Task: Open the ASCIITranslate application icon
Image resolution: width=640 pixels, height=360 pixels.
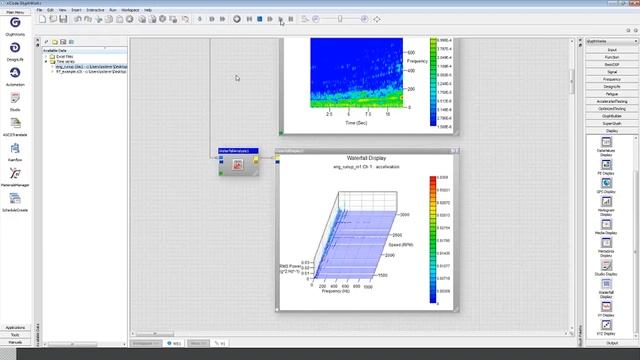Action: 15,123
